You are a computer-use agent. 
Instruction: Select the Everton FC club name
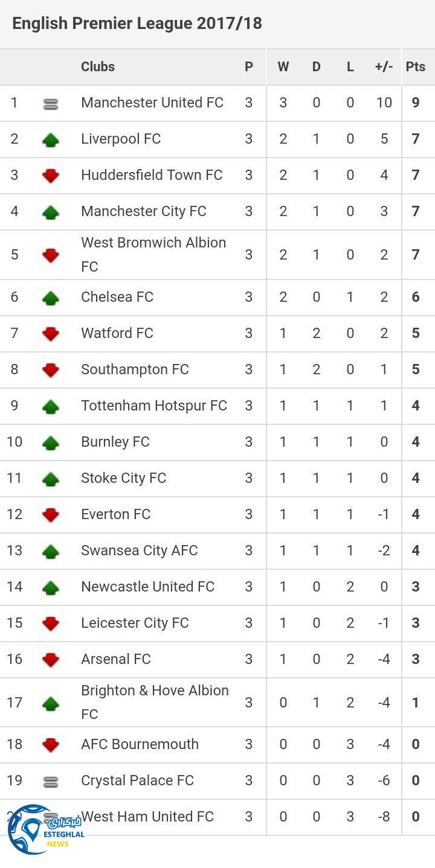coord(116,514)
